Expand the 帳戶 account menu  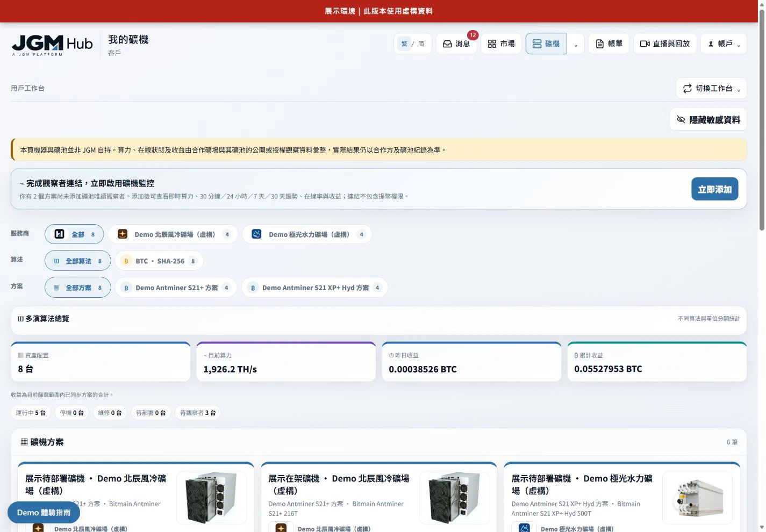click(x=724, y=44)
